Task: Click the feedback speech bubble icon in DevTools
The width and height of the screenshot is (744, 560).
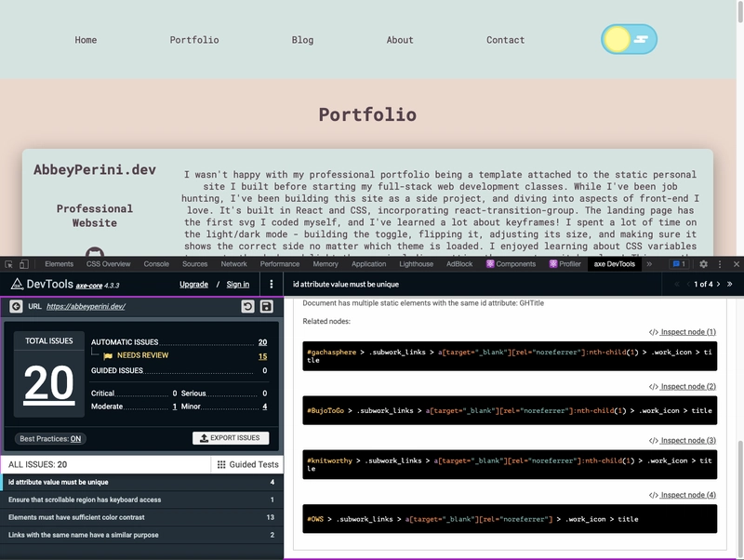Action: pos(677,263)
